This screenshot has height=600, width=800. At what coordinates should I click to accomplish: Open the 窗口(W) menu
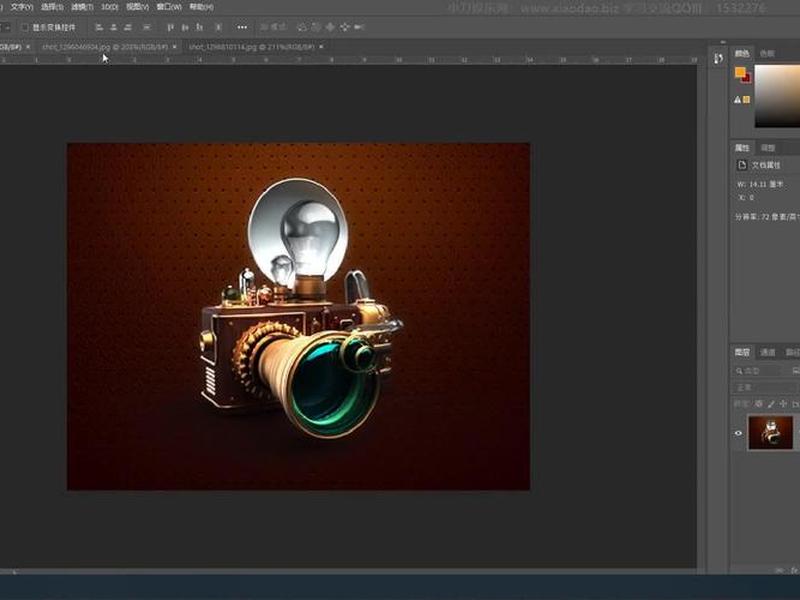pyautogui.click(x=169, y=7)
